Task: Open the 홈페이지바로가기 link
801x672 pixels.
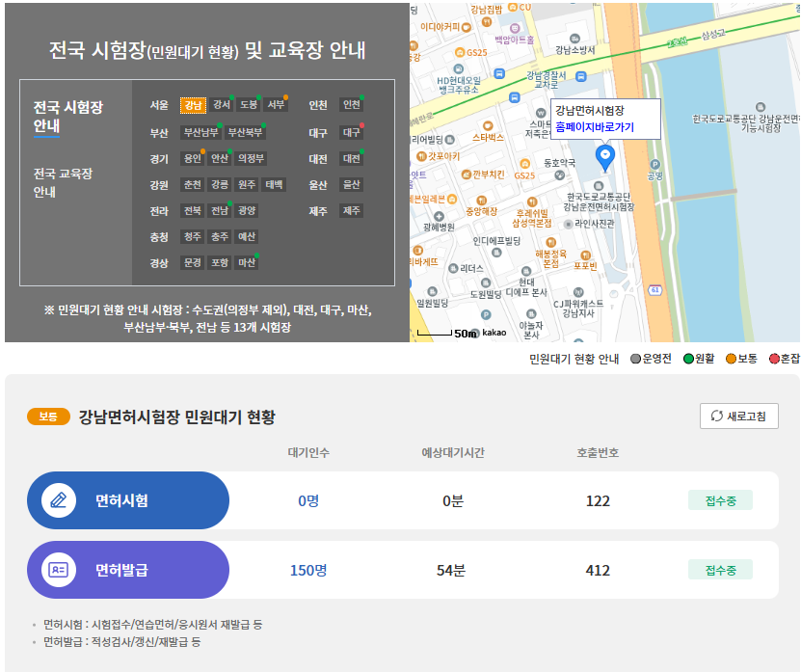Action: pyautogui.click(x=595, y=127)
